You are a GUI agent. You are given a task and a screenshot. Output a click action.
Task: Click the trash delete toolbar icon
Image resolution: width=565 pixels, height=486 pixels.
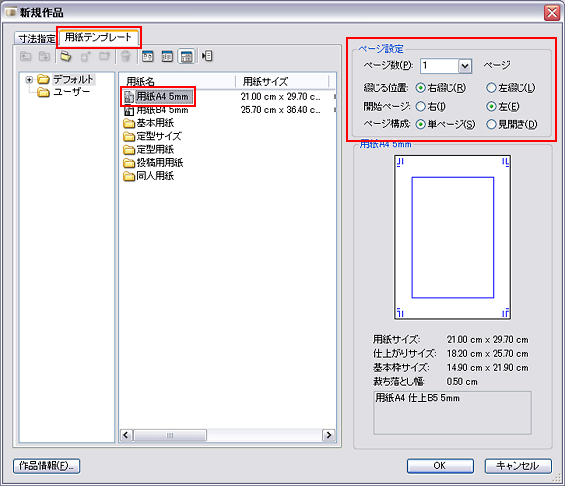[125, 56]
